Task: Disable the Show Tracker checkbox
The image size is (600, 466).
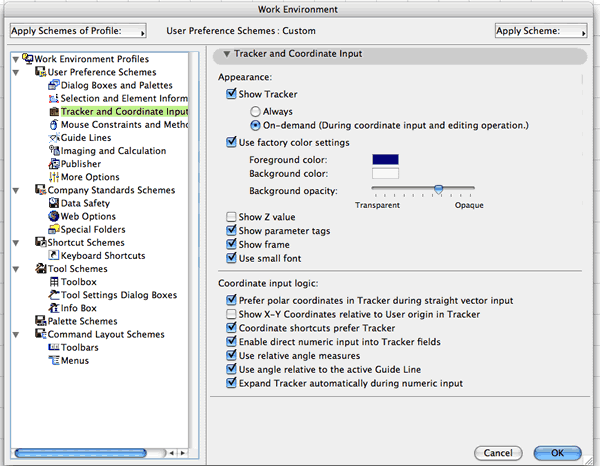Action: point(232,94)
